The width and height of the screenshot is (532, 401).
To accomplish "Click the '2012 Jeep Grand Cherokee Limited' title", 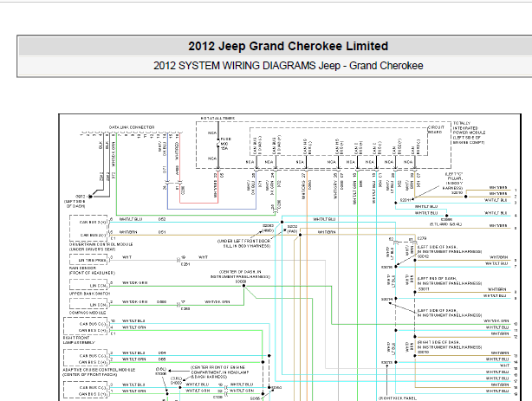I will 288,46.
